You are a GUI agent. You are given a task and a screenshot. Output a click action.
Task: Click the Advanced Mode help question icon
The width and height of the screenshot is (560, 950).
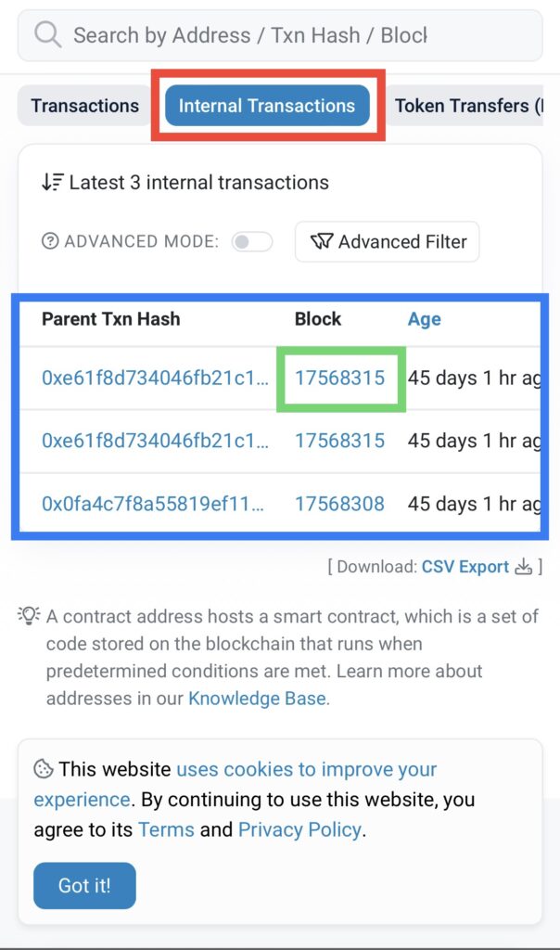[x=51, y=242]
